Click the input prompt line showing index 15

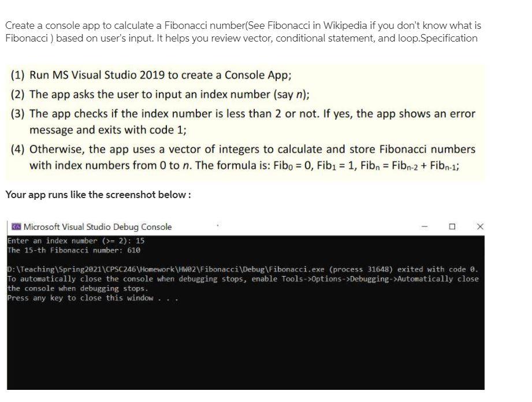(75, 241)
